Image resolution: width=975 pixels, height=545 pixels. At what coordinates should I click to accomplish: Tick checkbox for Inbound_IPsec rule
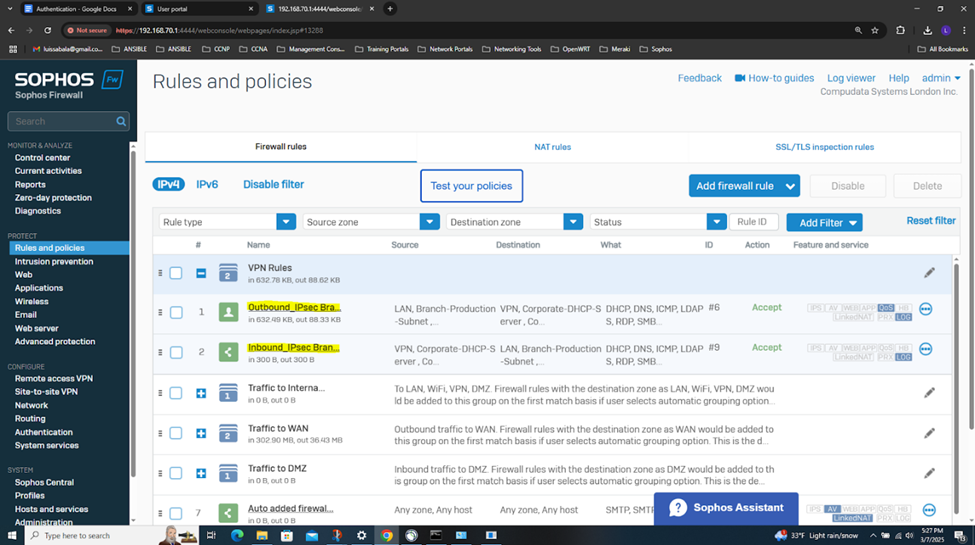[x=176, y=352]
